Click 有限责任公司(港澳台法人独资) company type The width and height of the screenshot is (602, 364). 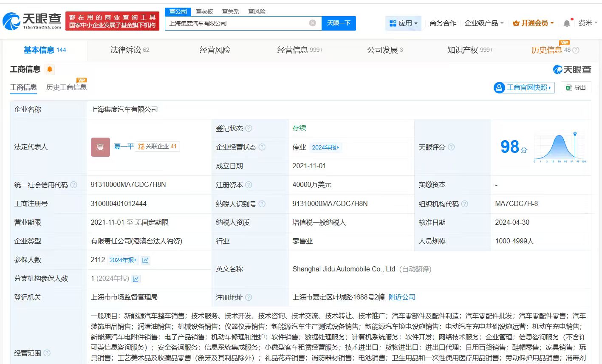136,241
